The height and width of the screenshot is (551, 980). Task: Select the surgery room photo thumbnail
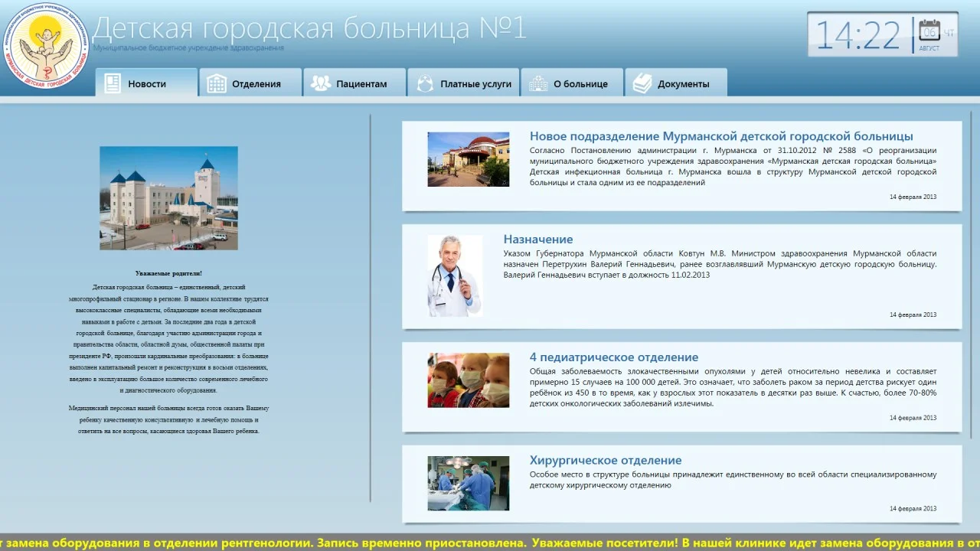[x=468, y=484]
